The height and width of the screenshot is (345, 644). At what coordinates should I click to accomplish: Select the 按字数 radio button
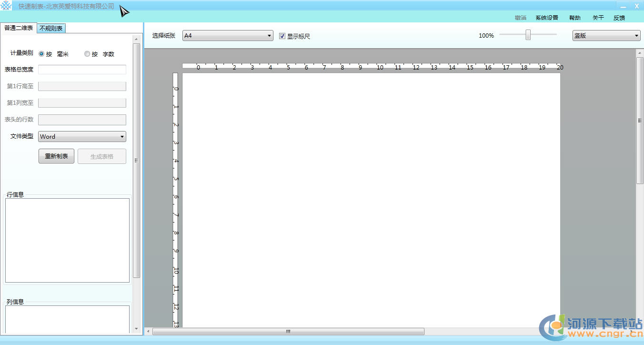point(87,54)
